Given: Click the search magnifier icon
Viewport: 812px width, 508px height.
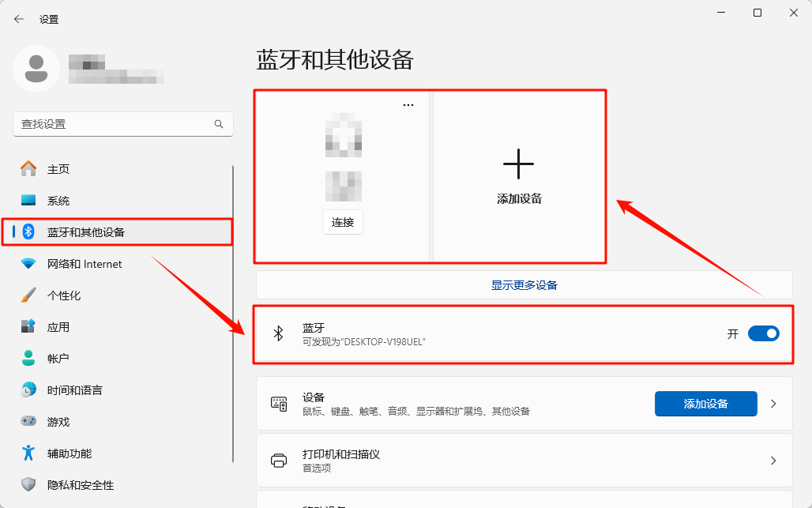Looking at the screenshot, I should [x=219, y=124].
